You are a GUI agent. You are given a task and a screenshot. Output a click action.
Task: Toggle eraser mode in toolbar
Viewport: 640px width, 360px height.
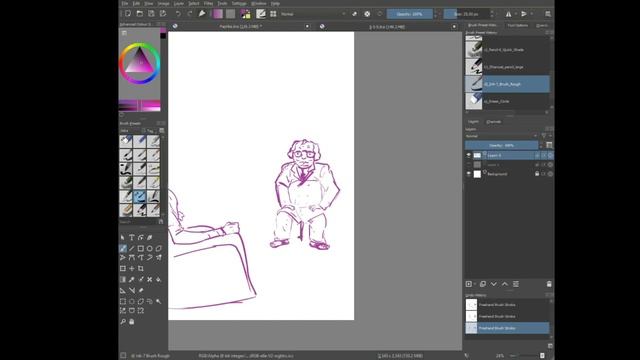click(354, 14)
